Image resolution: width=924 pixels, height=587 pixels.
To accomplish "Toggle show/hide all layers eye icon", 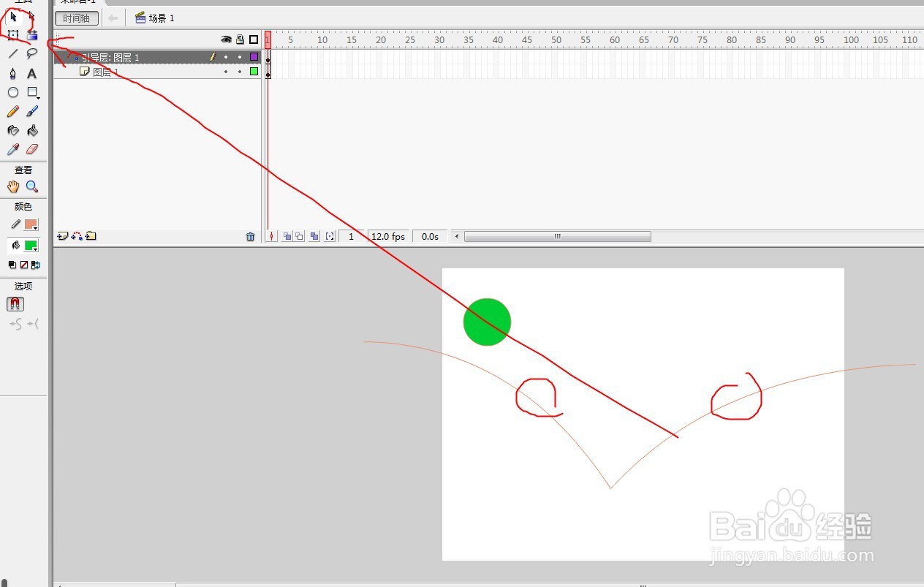I will tap(226, 39).
